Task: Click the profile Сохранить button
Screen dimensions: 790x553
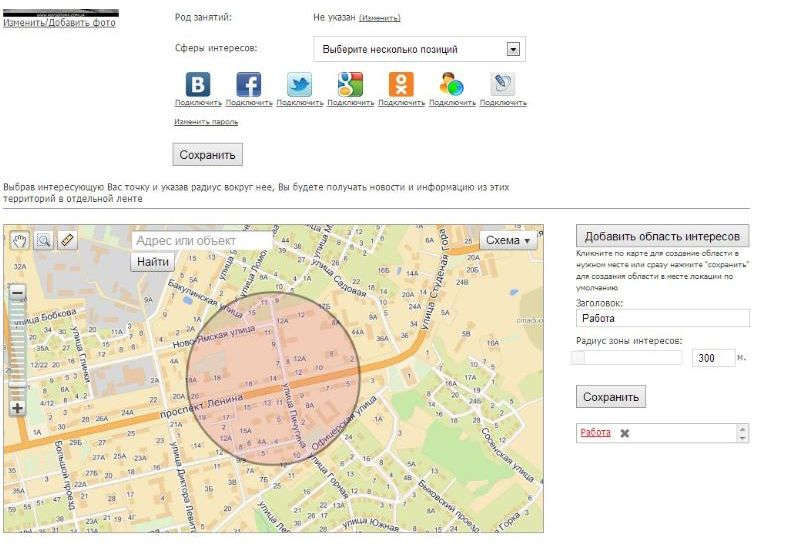Action: point(207,155)
